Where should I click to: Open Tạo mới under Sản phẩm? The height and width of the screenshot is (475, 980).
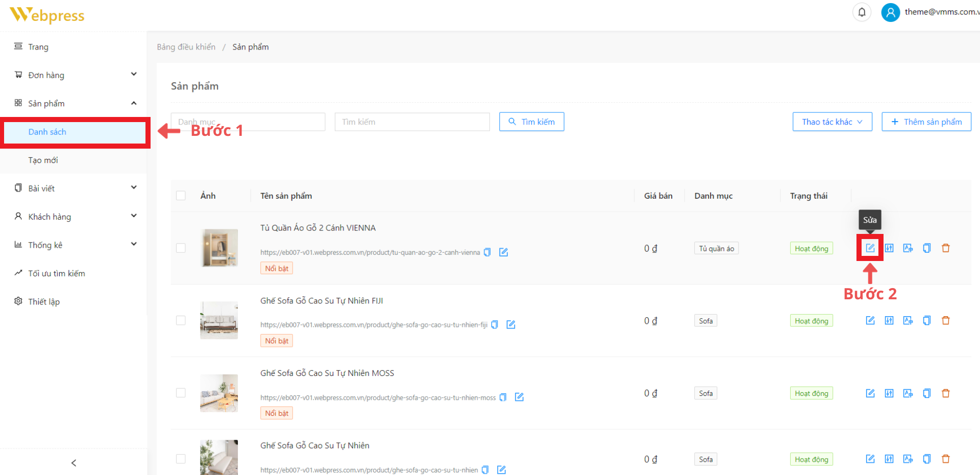(43, 160)
